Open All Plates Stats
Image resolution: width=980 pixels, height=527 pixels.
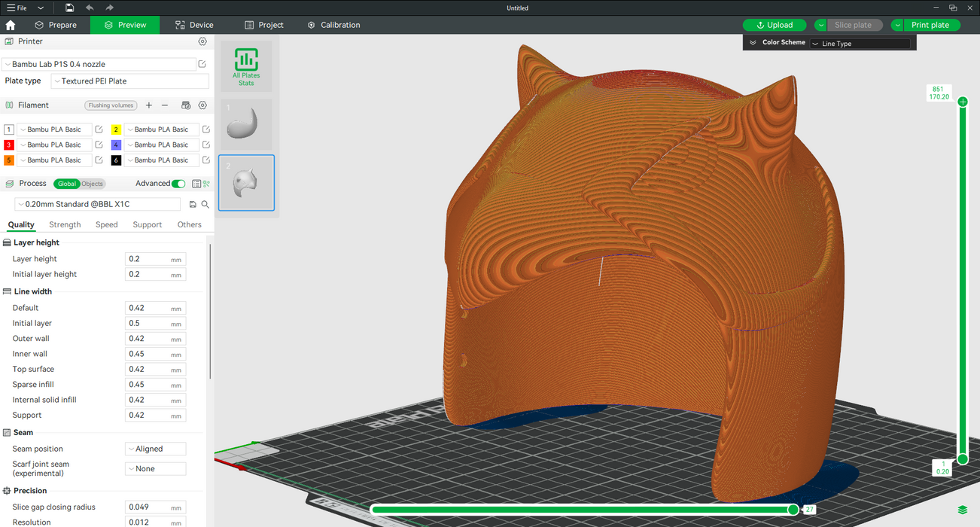pyautogui.click(x=246, y=66)
